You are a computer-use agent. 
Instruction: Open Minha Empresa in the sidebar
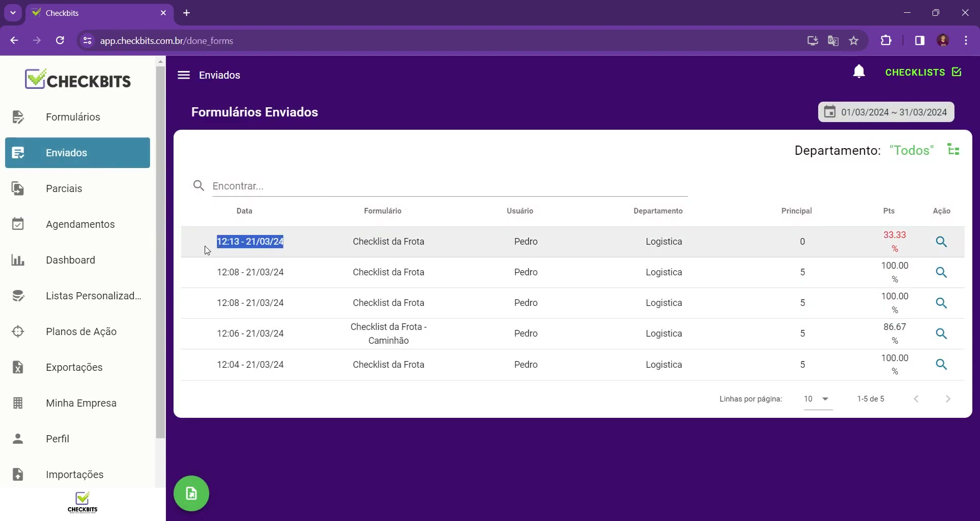78,403
